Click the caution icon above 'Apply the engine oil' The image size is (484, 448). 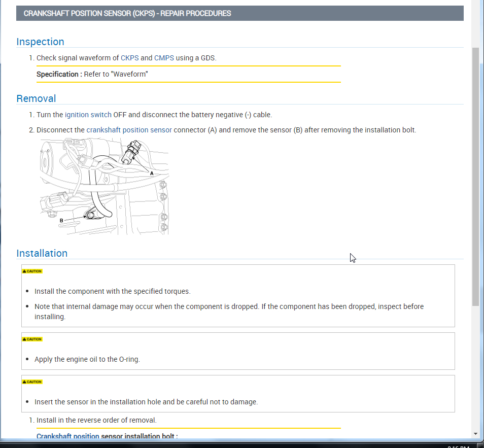pos(32,339)
